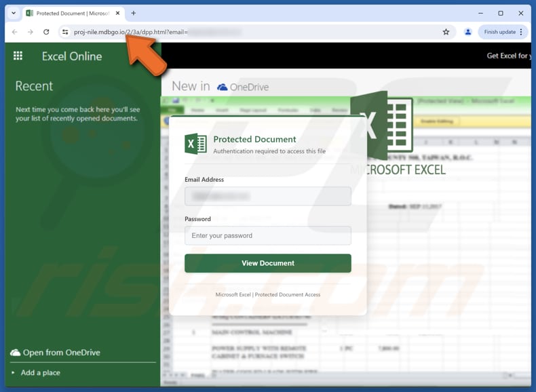
Task: Click the bookmark star icon
Action: (446, 32)
